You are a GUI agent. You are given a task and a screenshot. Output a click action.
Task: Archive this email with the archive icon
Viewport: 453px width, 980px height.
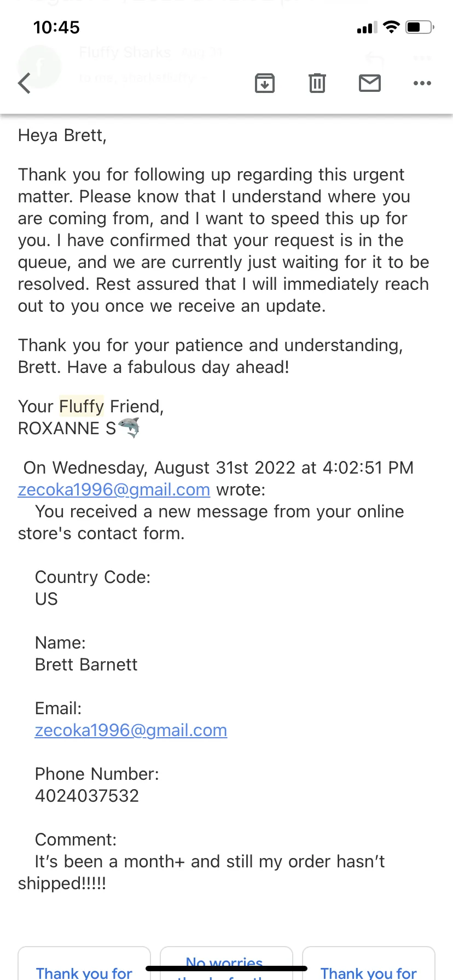click(x=265, y=83)
